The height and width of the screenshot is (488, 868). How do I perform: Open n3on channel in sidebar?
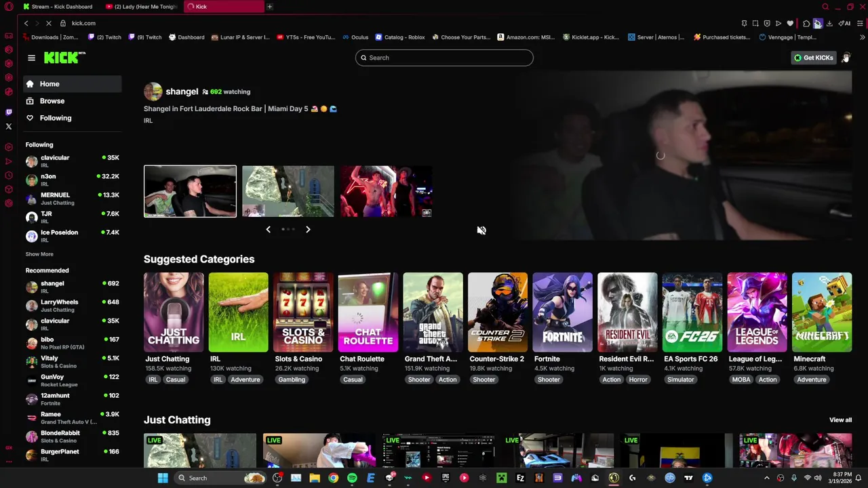point(73,180)
